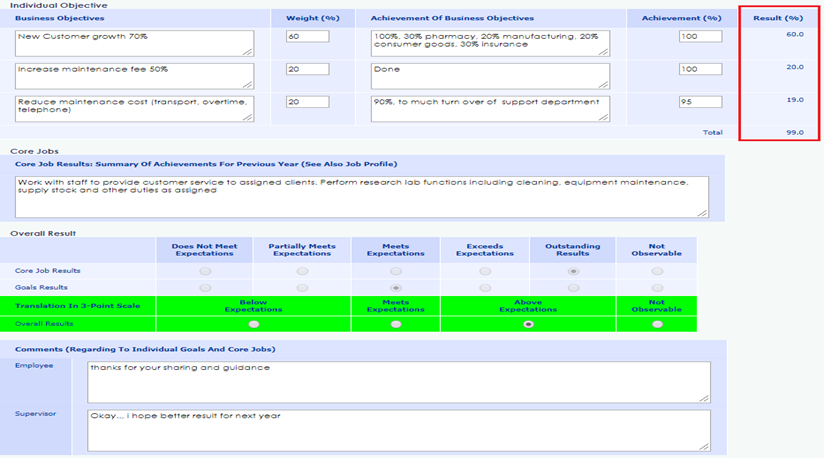The height and width of the screenshot is (458, 824).
Task: Focus the 'Increase maintenance fee 50%' text box
Action: [x=134, y=76]
